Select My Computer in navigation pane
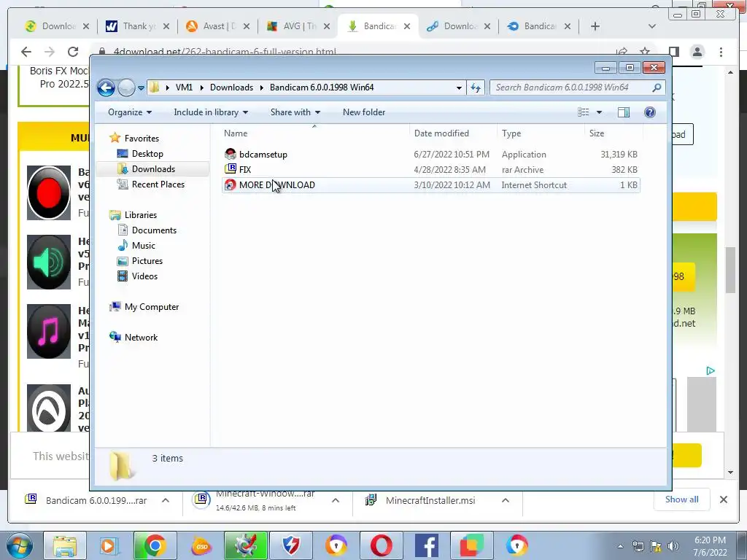 click(x=152, y=307)
